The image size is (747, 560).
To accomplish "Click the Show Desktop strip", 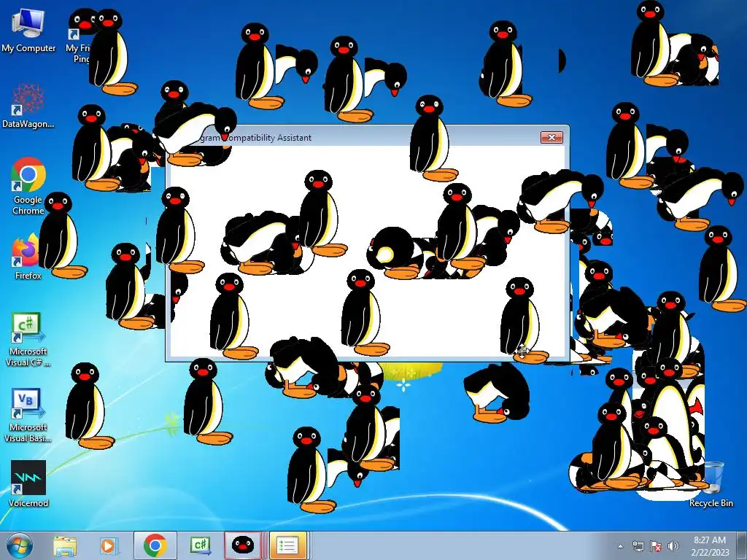I will click(742, 545).
